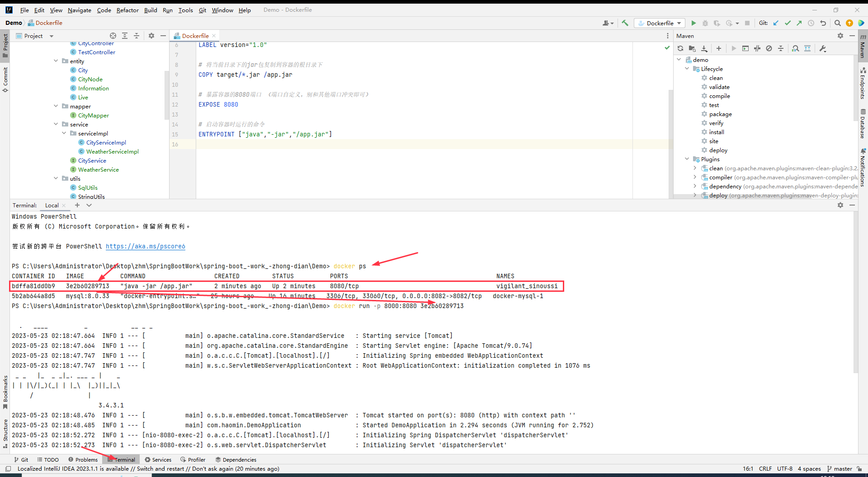
Task: Select Maven install lifecycle goal
Action: (x=717, y=132)
